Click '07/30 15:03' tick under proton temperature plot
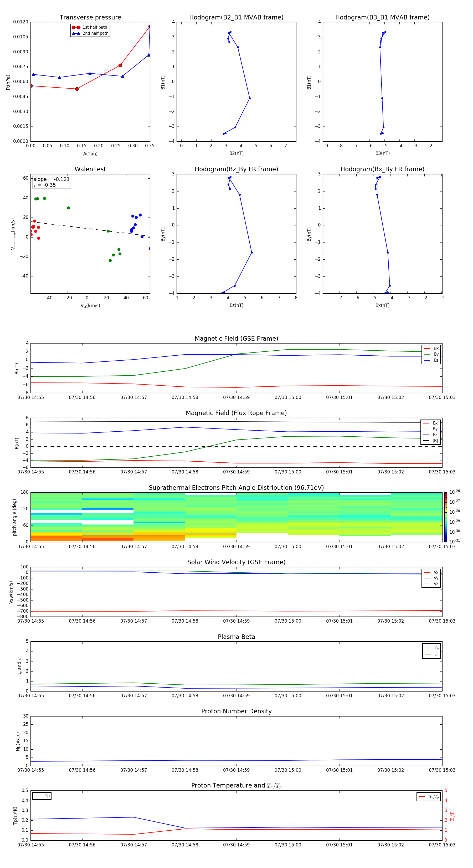This screenshot has height=868, width=473. point(442,845)
